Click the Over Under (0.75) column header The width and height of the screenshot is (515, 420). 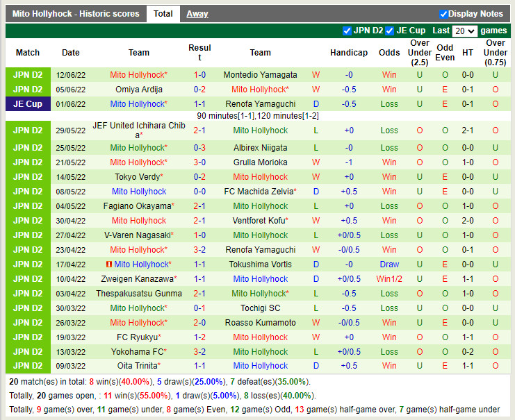click(x=496, y=53)
